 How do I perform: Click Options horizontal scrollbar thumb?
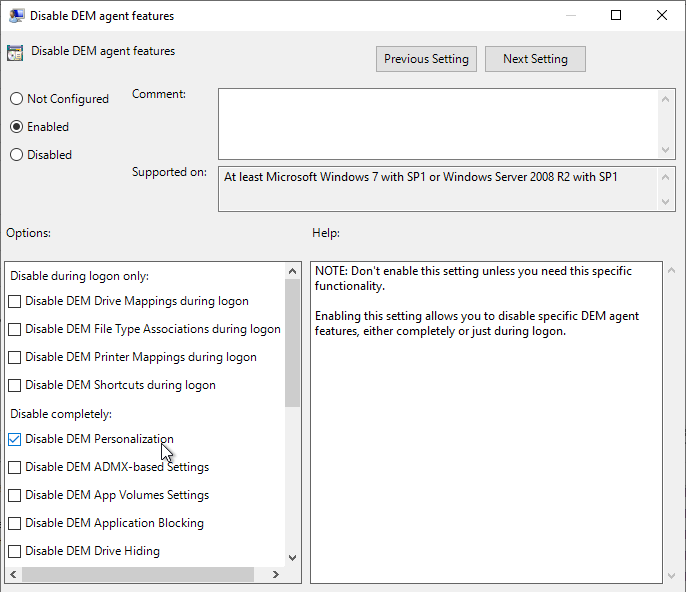click(138, 574)
